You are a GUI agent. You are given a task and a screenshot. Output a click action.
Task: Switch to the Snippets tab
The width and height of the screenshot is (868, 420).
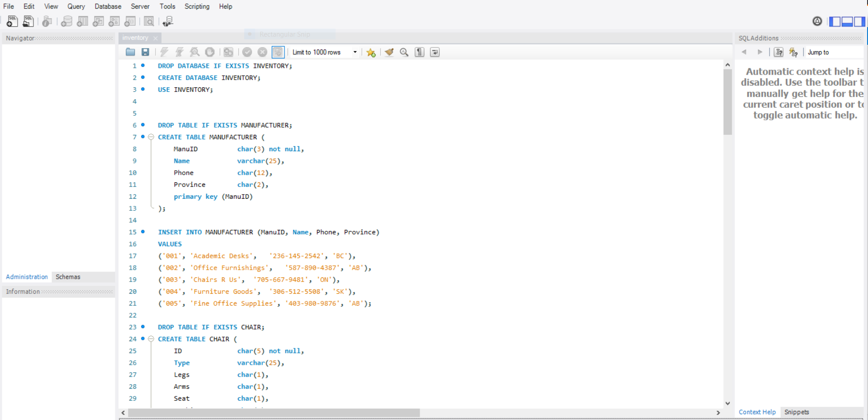[797, 412]
